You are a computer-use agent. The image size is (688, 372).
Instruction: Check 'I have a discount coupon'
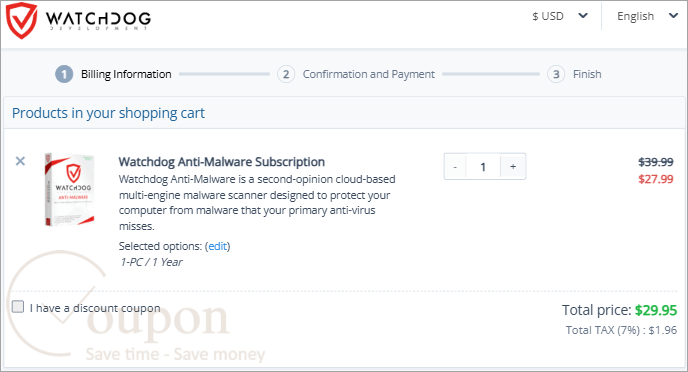coord(18,307)
